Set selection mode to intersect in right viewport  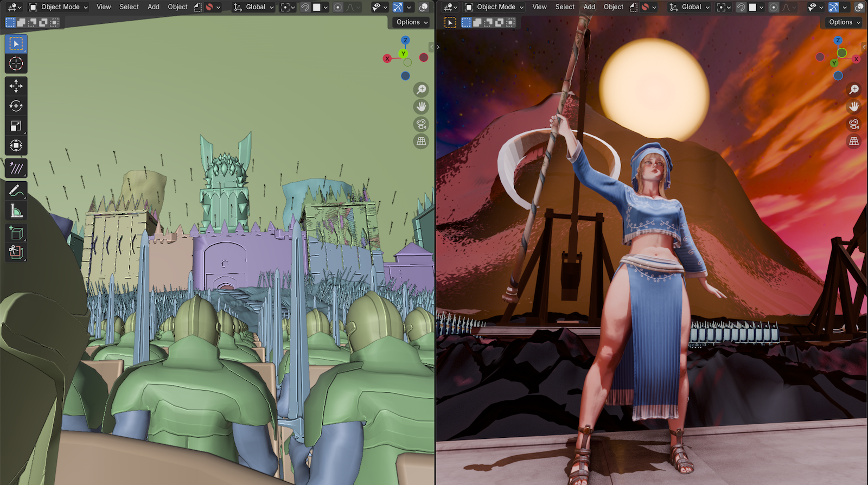pyautogui.click(x=511, y=22)
